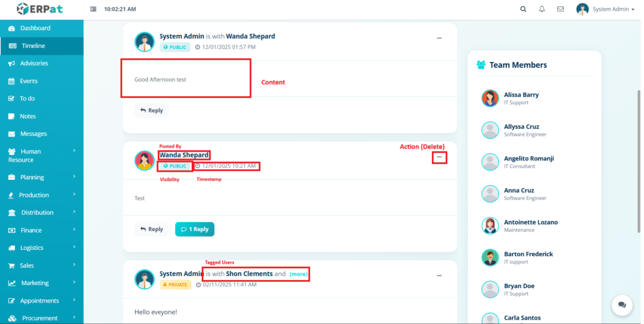
Task: Open the mail envelope icon
Action: [560, 9]
